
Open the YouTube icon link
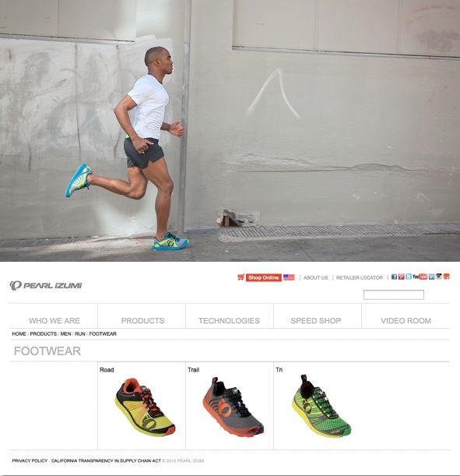pyautogui.click(x=420, y=277)
